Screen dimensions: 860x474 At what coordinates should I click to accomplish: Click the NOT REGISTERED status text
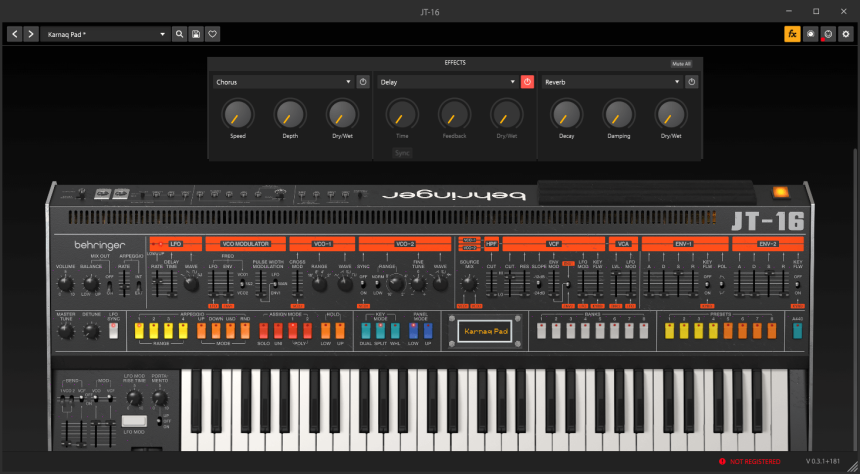point(755,461)
